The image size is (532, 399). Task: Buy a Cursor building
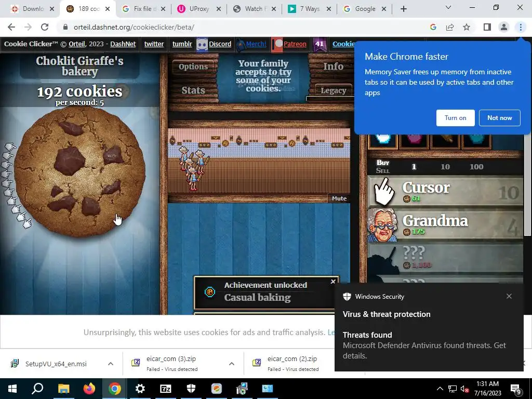pyautogui.click(x=445, y=191)
